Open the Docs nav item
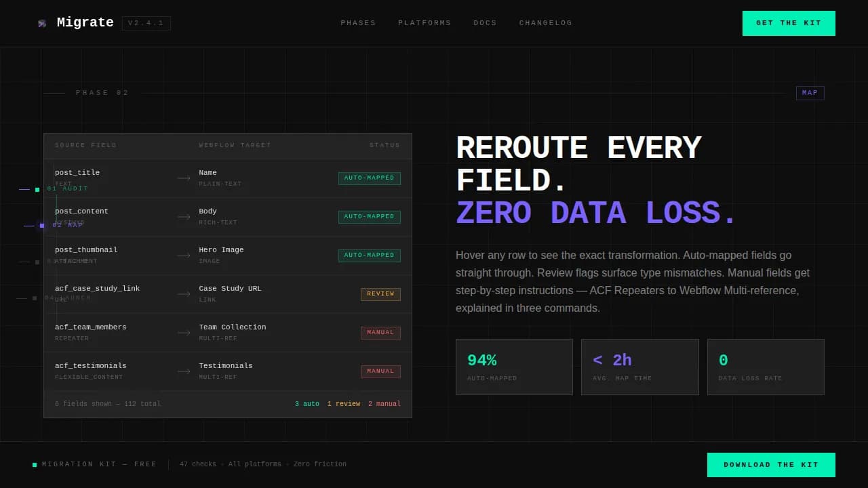The height and width of the screenshot is (488, 868). point(485,23)
